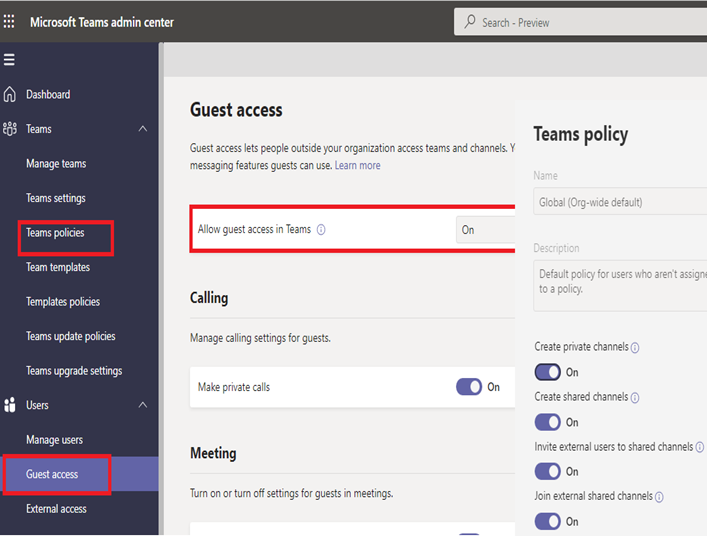The image size is (708, 537).
Task: Collapse the Teams section chevron
Action: coord(143,129)
